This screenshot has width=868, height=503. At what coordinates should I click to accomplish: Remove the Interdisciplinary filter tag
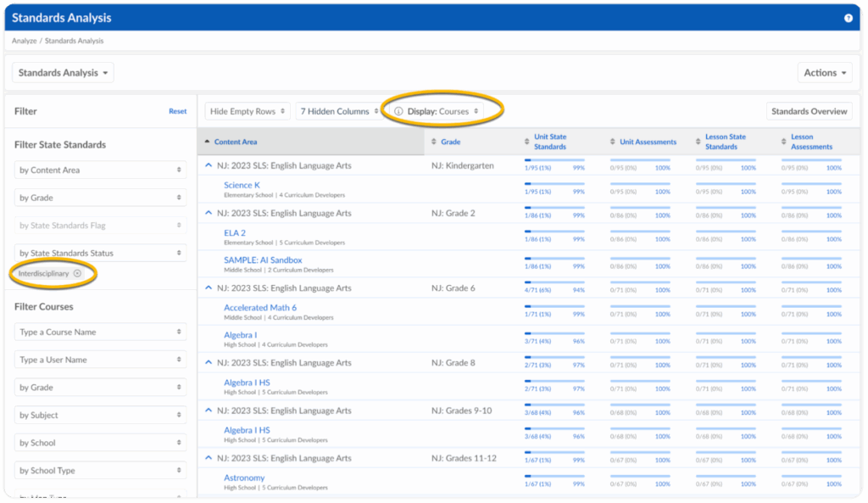pos(77,274)
